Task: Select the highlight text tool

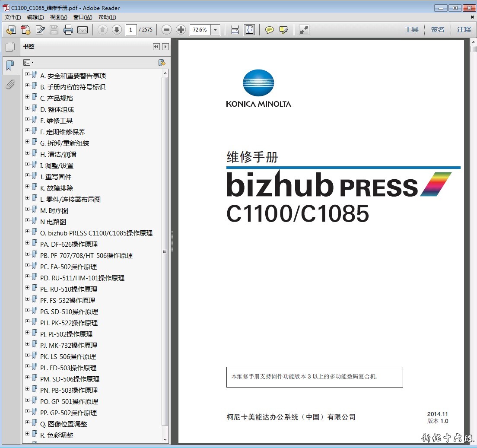Action: click(x=284, y=30)
